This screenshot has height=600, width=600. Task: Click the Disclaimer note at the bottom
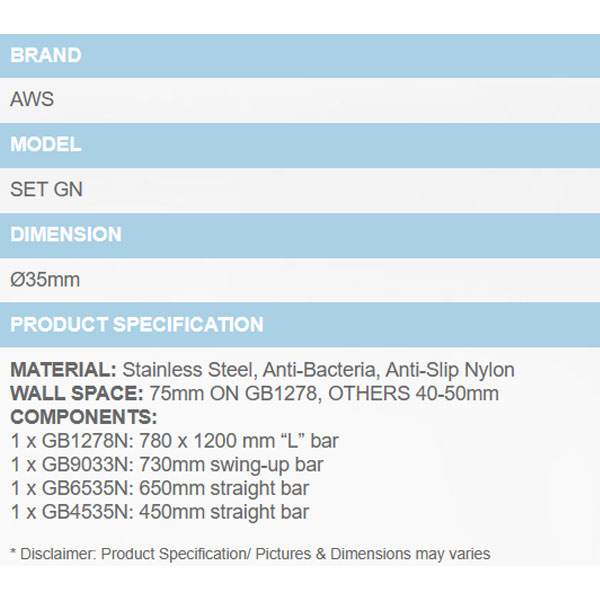pos(250,553)
